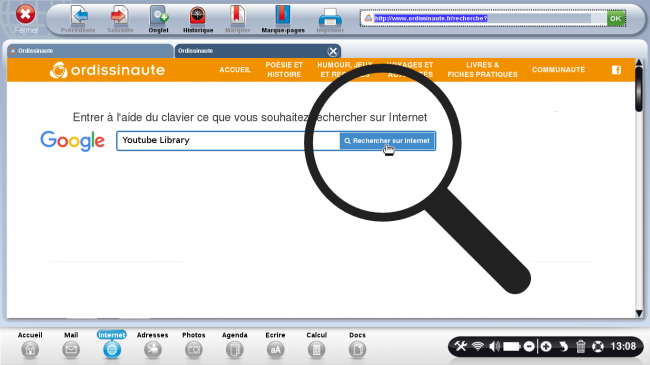This screenshot has height=365, width=650.
Task: Click the Wi-Fi status icon
Action: tap(478, 346)
